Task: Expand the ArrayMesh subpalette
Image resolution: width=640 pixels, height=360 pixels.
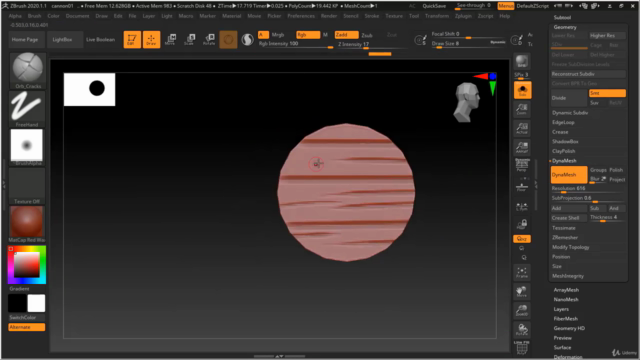Action: [566, 290]
